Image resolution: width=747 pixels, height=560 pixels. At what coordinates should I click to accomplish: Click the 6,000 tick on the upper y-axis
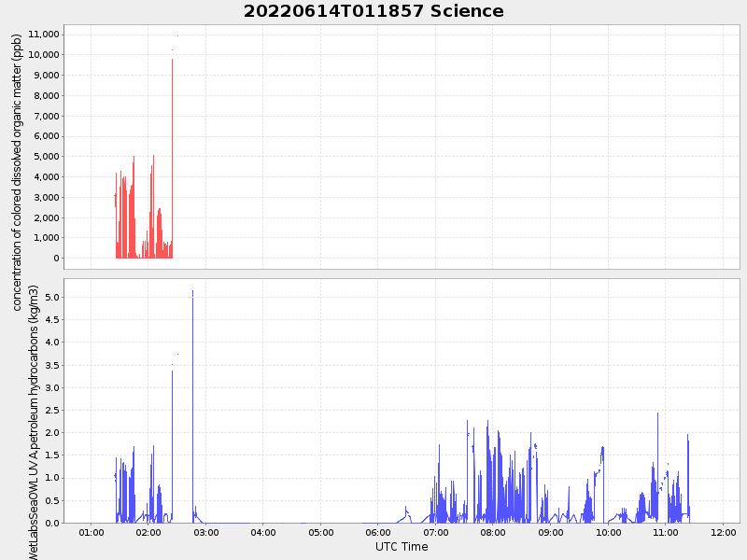pos(46,136)
